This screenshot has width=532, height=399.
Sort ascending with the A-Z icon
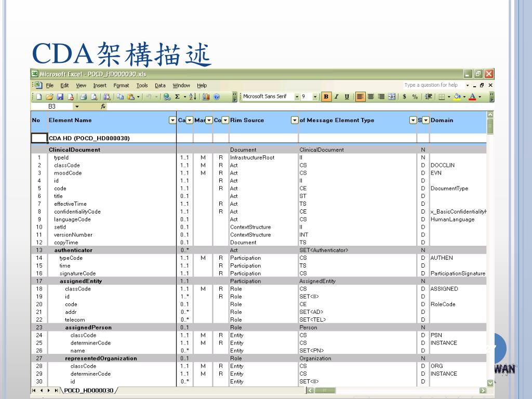click(193, 97)
